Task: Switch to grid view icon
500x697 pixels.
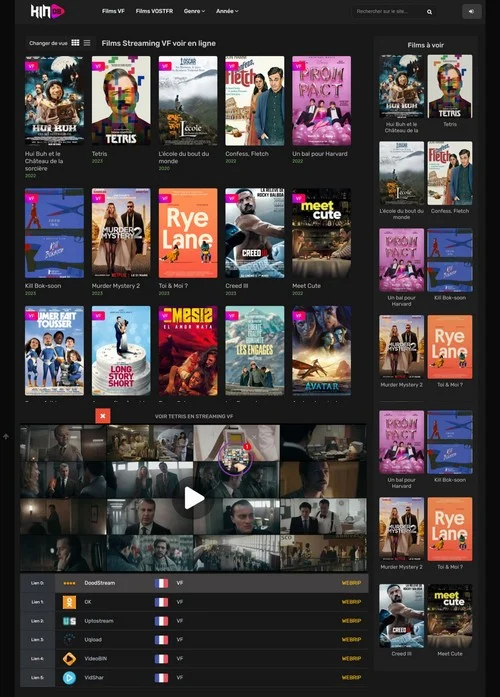Action: click(x=76, y=43)
